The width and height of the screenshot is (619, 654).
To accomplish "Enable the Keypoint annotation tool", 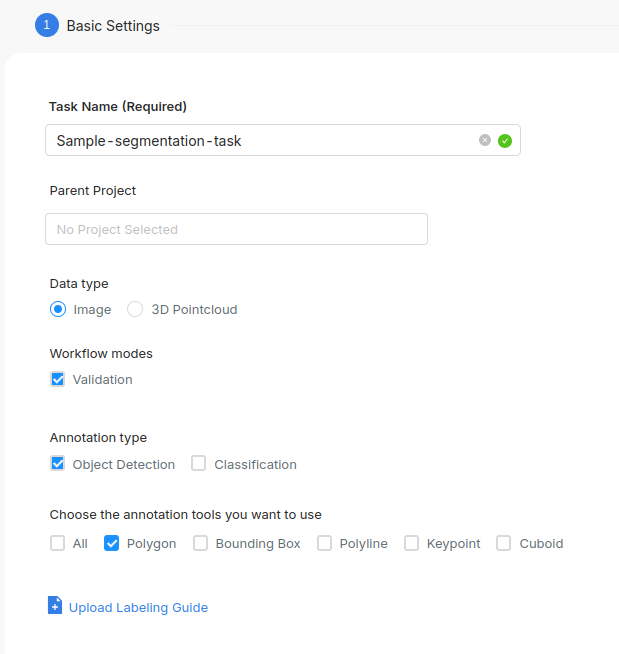I will [411, 544].
